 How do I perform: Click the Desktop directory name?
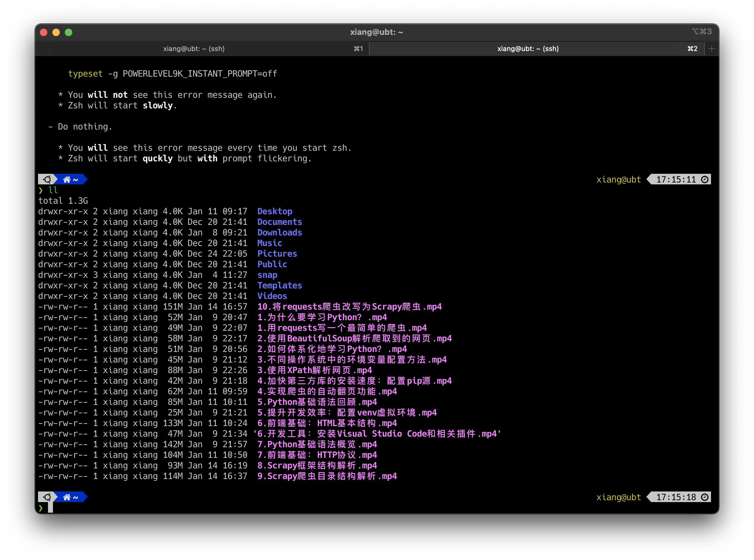click(x=274, y=211)
